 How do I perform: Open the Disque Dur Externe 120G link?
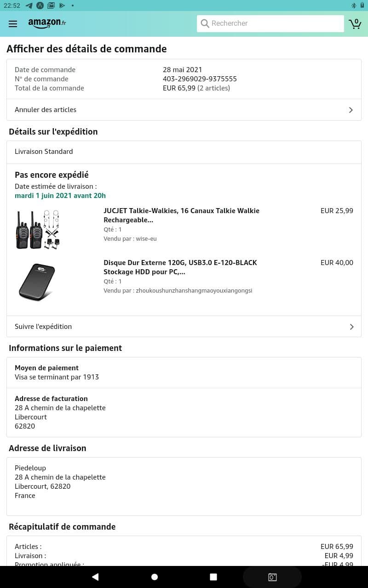point(180,267)
